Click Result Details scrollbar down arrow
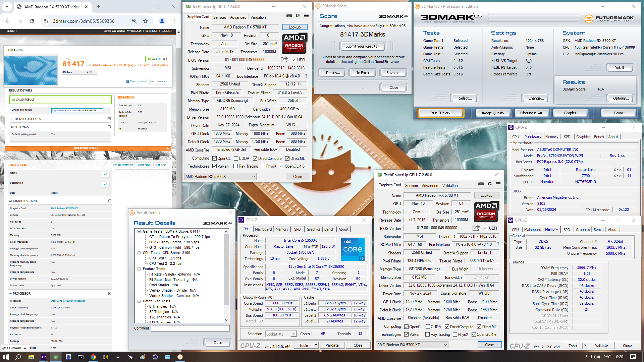Viewport: 644px width, 362px height. [x=226, y=320]
